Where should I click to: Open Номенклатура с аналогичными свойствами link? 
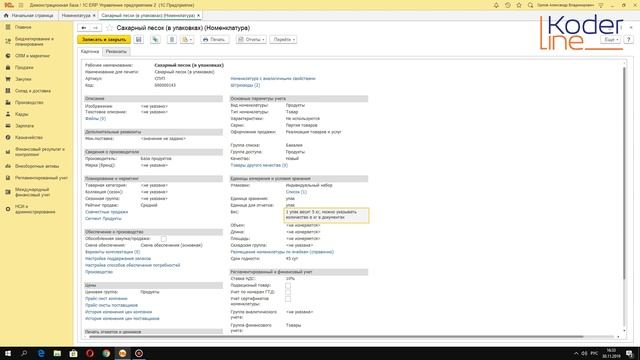[273, 78]
